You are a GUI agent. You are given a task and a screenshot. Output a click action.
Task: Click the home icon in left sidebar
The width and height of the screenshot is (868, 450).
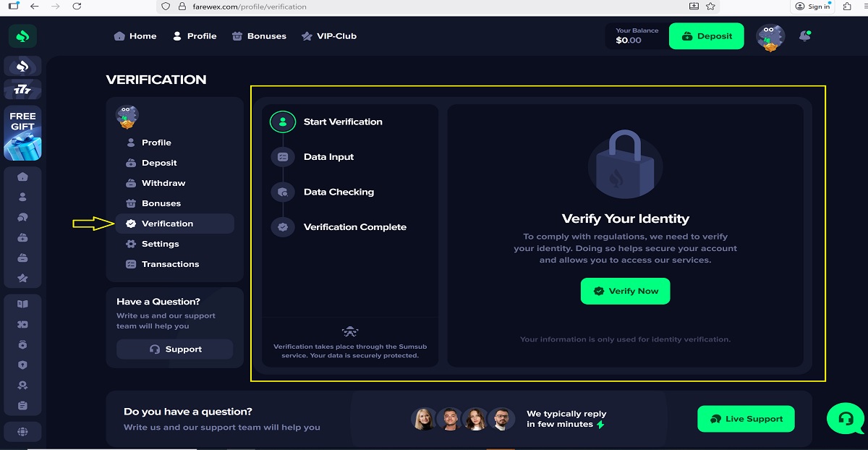pos(22,177)
